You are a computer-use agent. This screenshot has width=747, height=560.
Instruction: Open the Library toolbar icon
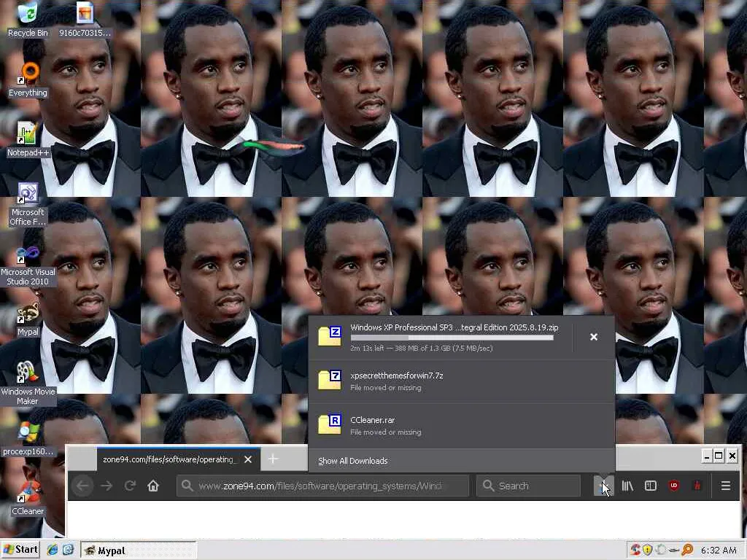627,486
